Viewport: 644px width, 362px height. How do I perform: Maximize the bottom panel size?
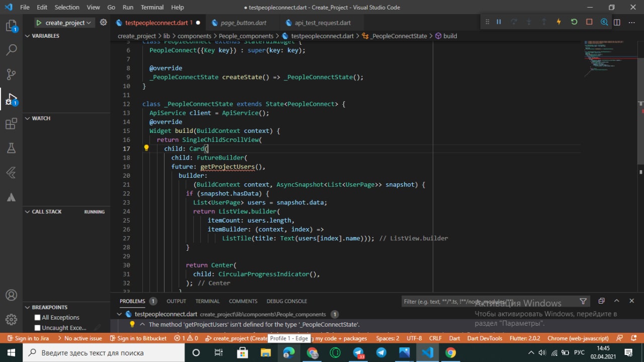point(616,301)
